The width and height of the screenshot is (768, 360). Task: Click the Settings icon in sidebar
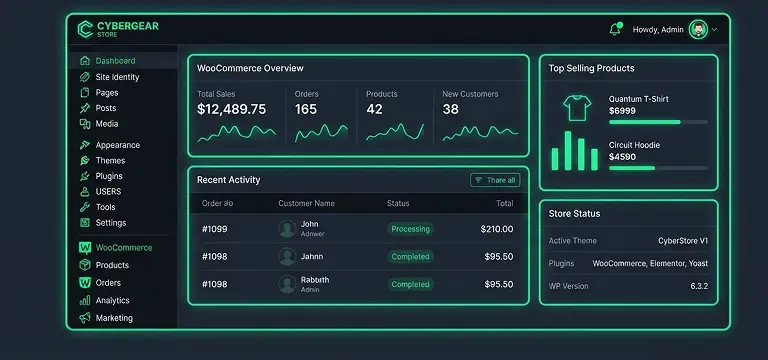[85, 223]
